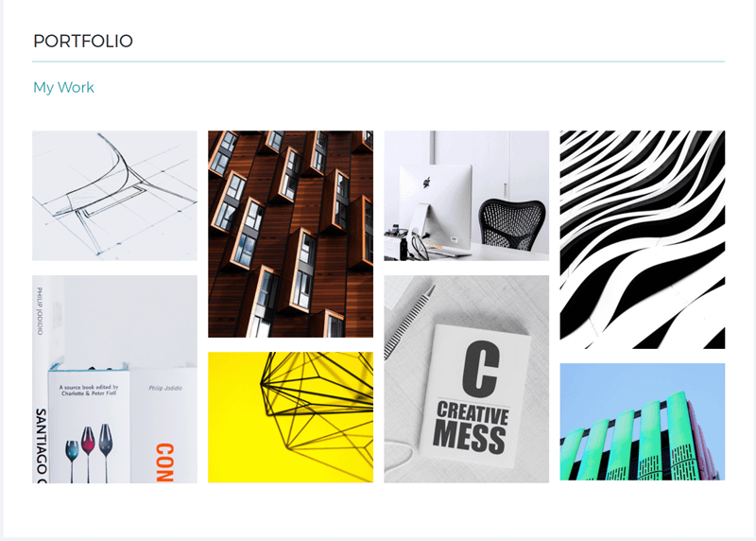Screen dimensions: 756x541
Task: Click the wine glasses on the book cover
Action: pos(89,453)
